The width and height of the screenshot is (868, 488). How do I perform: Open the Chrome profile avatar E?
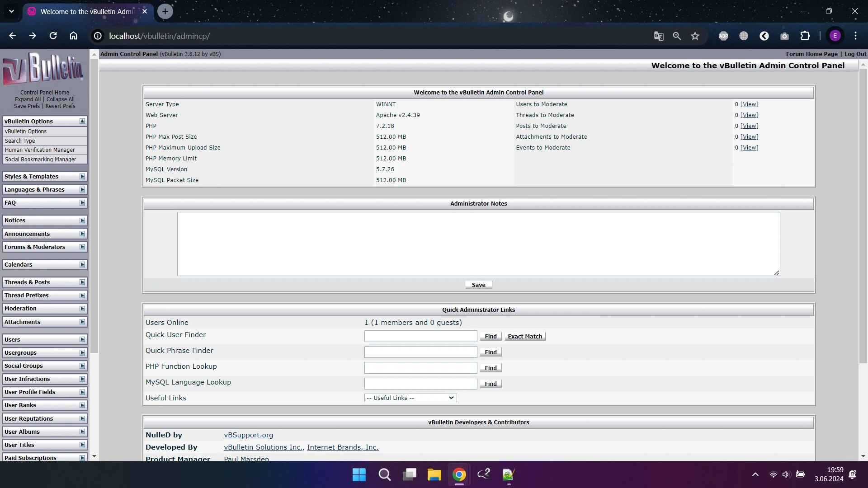[x=835, y=36]
